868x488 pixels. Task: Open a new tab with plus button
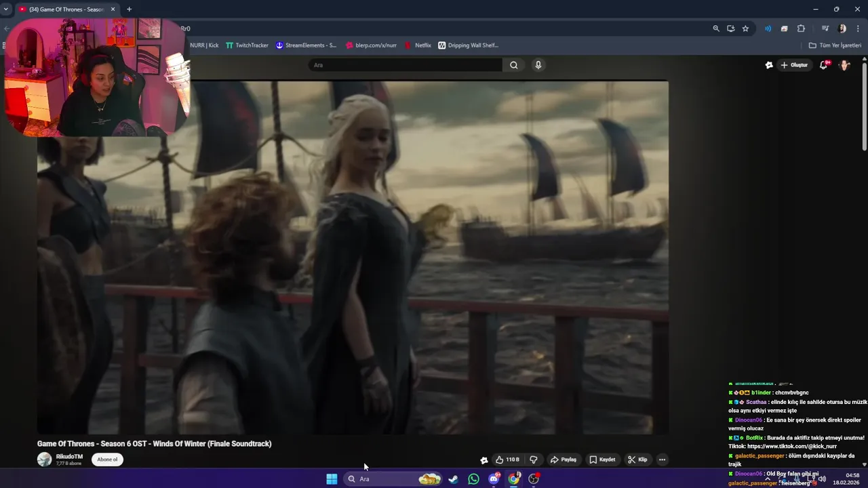pos(129,9)
